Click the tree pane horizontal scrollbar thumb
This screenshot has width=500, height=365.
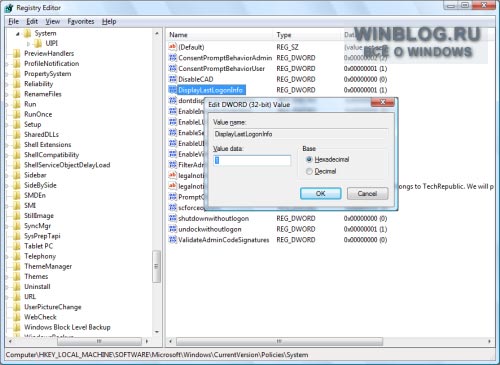pyautogui.click(x=99, y=341)
